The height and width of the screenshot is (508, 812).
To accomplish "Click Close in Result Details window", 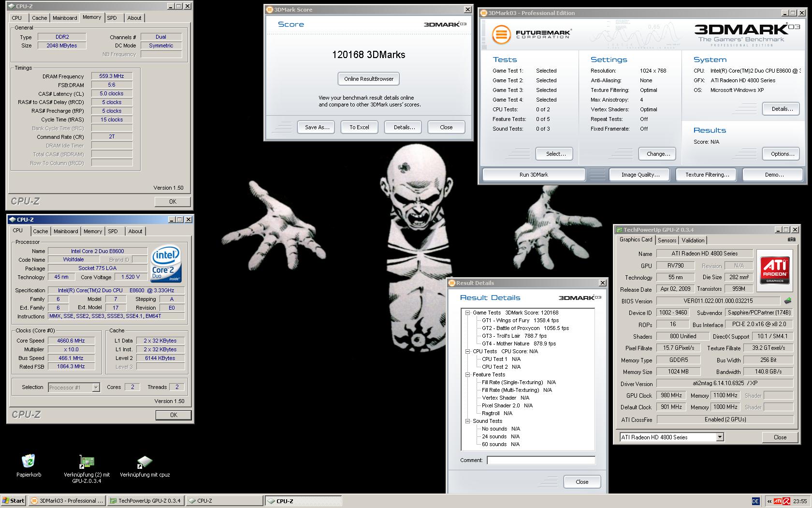I will click(x=582, y=482).
